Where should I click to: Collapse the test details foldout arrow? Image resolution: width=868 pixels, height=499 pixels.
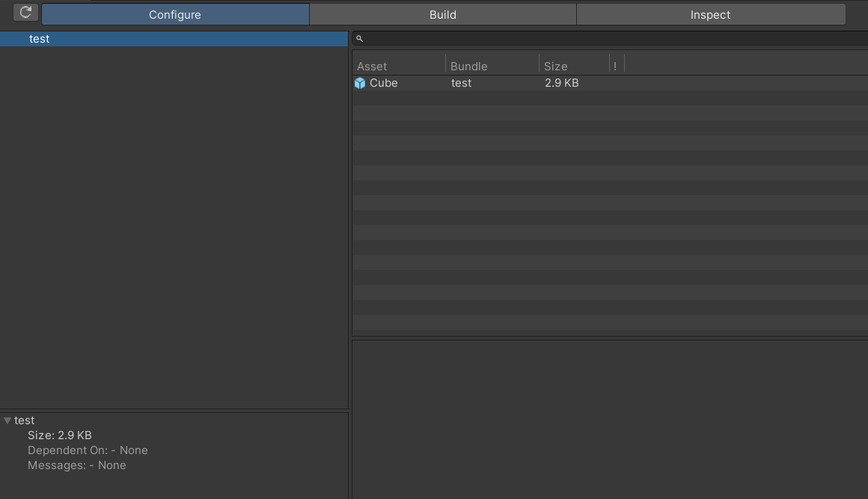pos(7,420)
